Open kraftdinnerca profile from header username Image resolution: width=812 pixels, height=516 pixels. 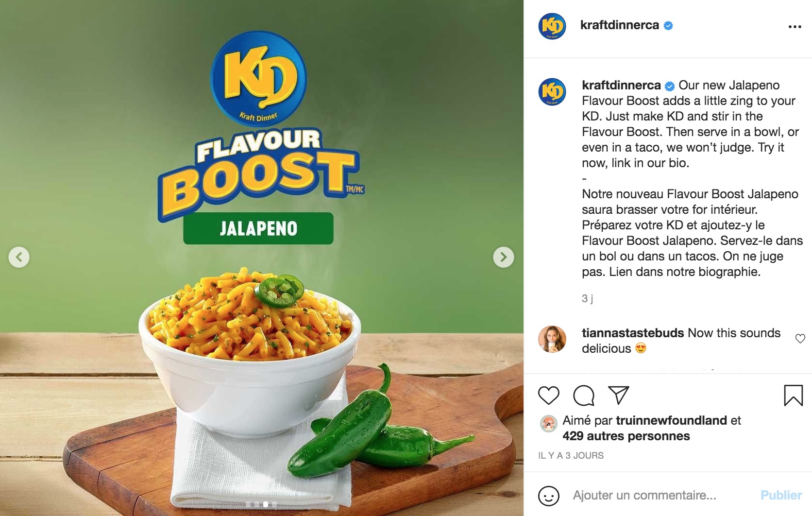[x=619, y=25]
